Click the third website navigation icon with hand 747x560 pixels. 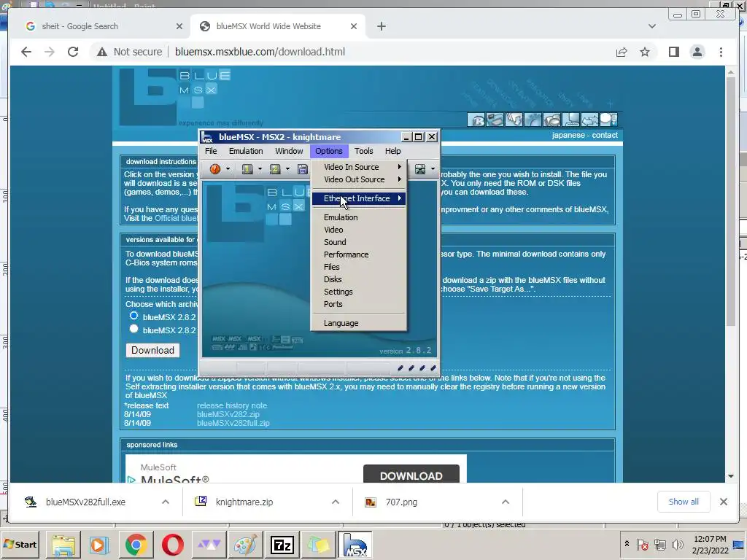514,120
